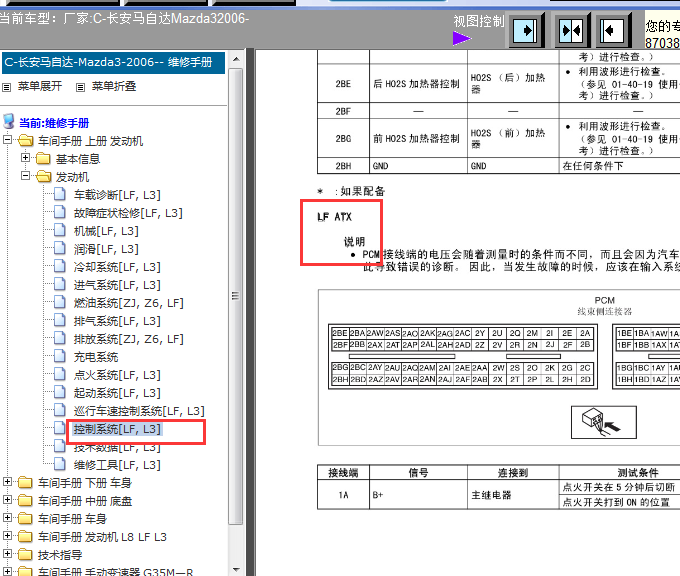
Task: Click the tree panel scrollbar thumb
Action: [235, 296]
